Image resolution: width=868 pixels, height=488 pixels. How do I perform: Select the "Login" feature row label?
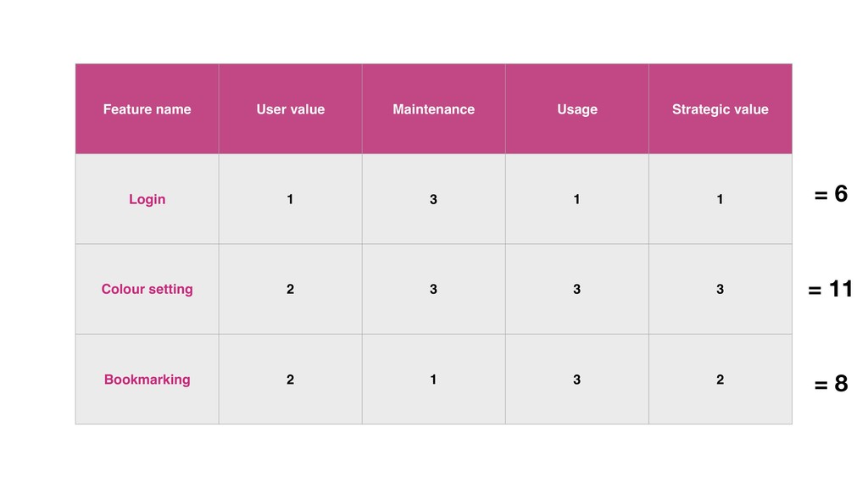click(147, 199)
